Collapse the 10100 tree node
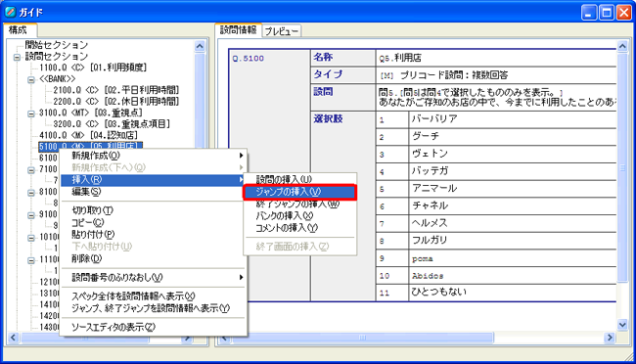Screen dimensions: 636x364 [x=31, y=238]
